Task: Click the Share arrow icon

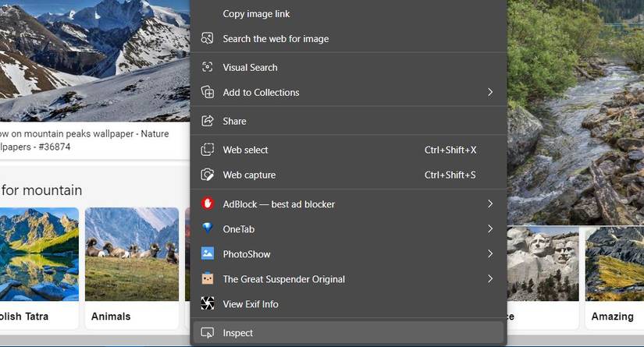Action: tap(208, 121)
